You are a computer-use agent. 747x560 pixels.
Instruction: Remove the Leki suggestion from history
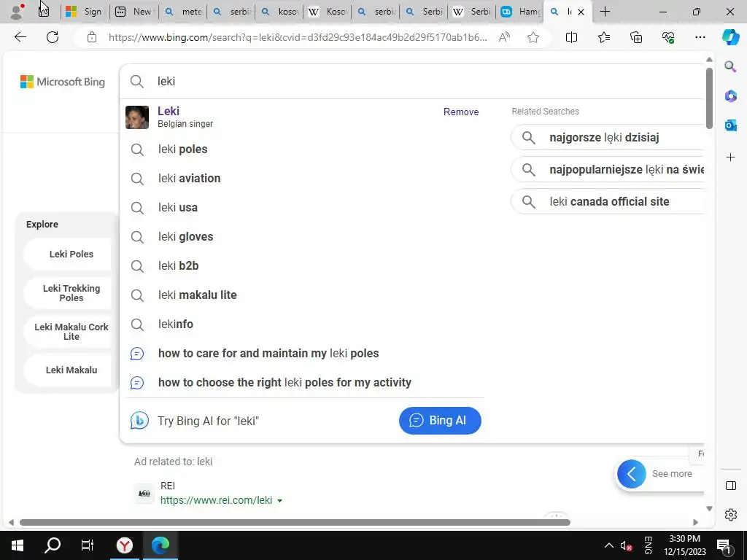pos(461,112)
